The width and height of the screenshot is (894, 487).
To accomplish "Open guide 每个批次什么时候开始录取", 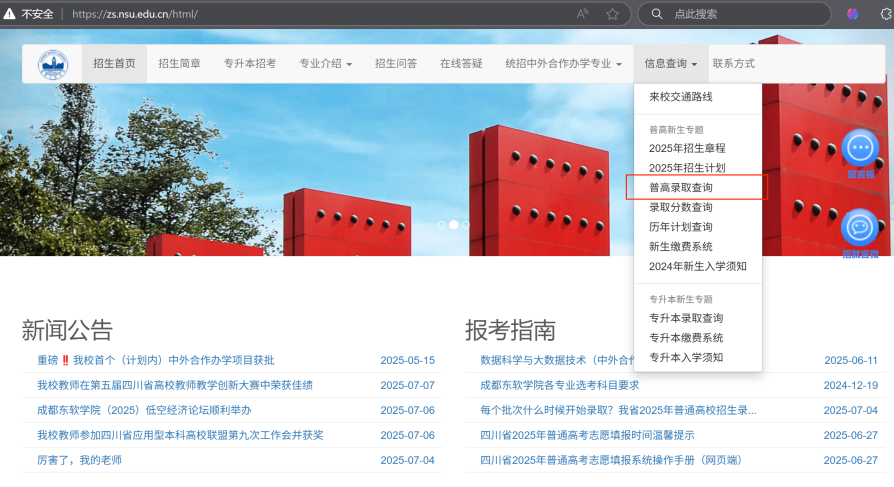I will point(618,411).
